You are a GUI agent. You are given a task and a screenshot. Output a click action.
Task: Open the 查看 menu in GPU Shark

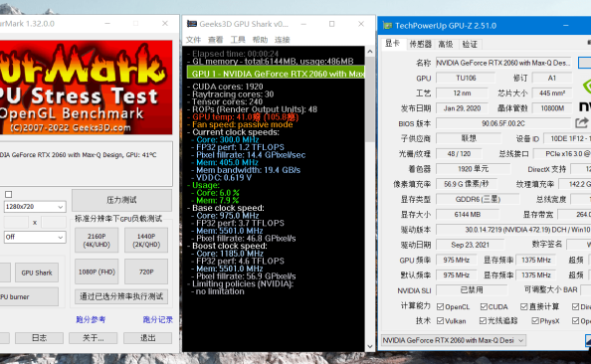(x=216, y=40)
